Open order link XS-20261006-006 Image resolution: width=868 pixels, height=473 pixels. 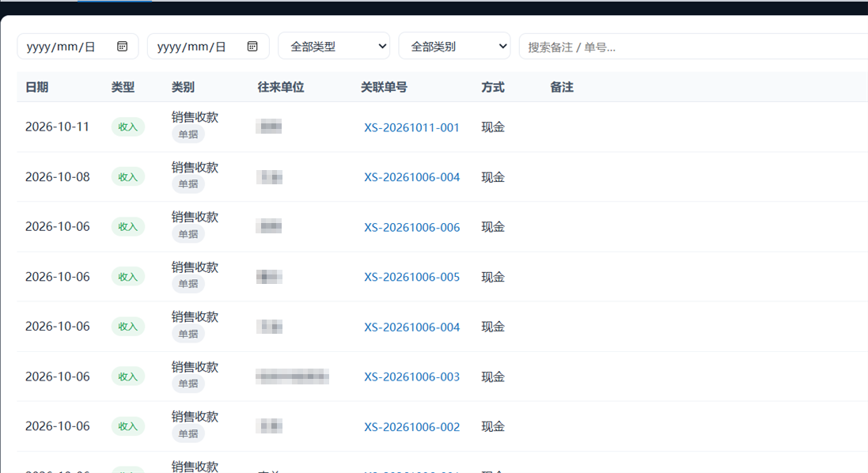point(412,227)
